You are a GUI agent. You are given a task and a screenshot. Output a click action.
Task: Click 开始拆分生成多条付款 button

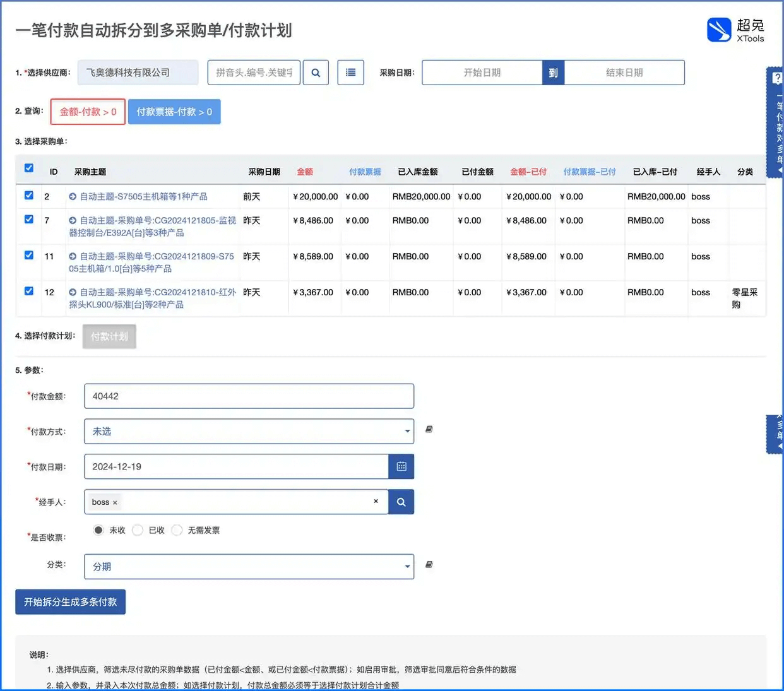(x=70, y=602)
